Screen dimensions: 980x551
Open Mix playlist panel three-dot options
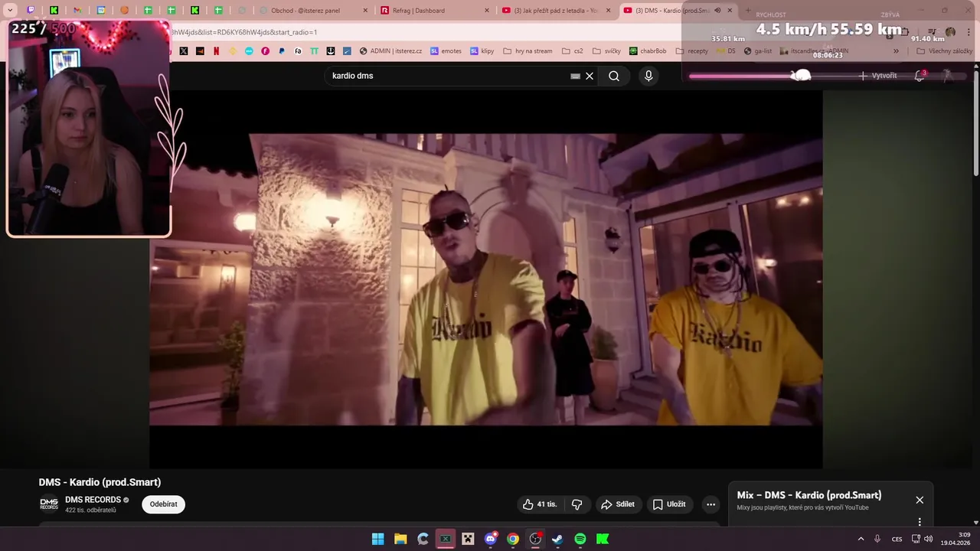point(920,522)
